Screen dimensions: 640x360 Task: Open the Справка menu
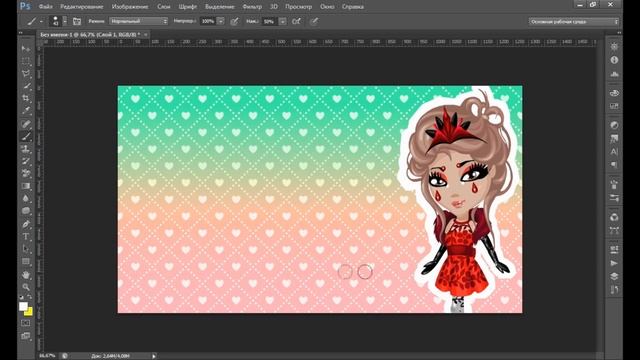click(353, 7)
